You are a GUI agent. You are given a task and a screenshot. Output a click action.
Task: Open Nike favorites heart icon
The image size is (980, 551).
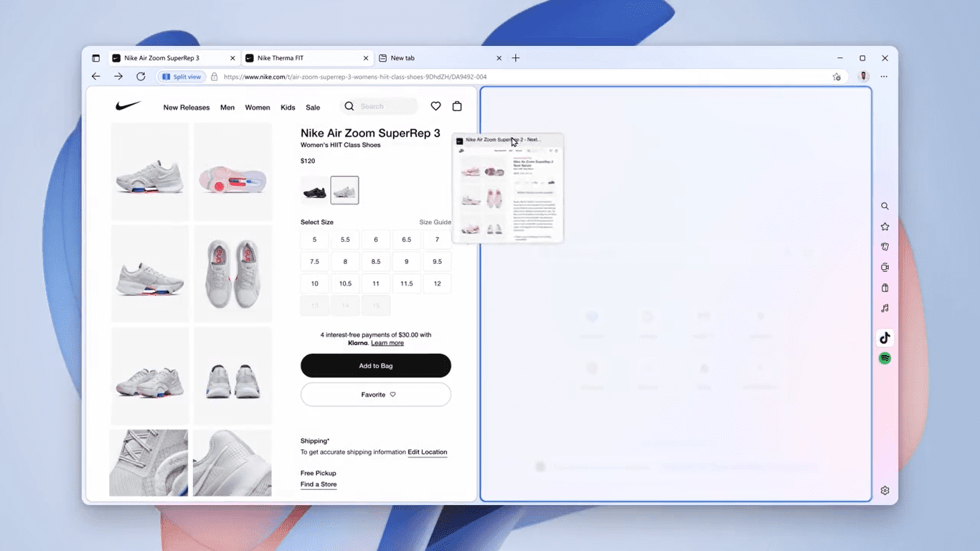[x=435, y=106]
